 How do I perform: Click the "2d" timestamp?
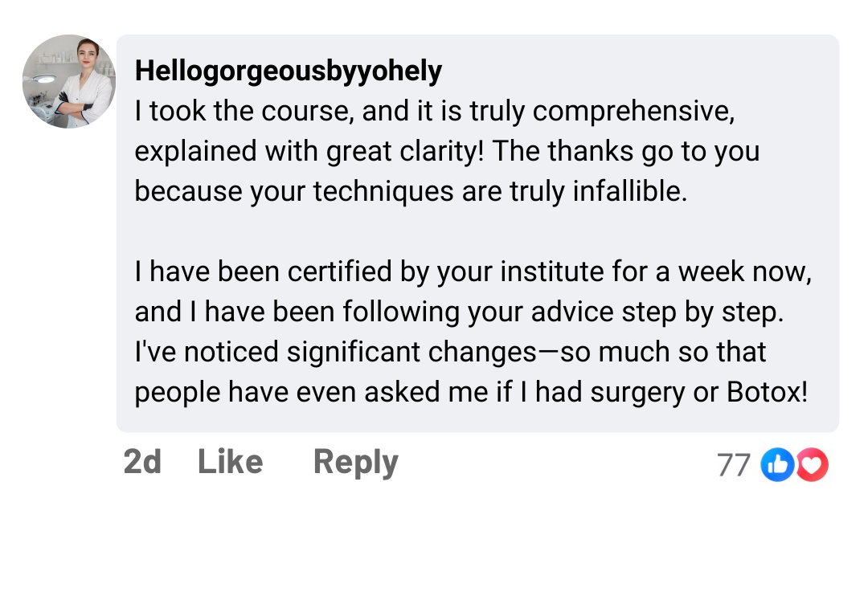142,462
